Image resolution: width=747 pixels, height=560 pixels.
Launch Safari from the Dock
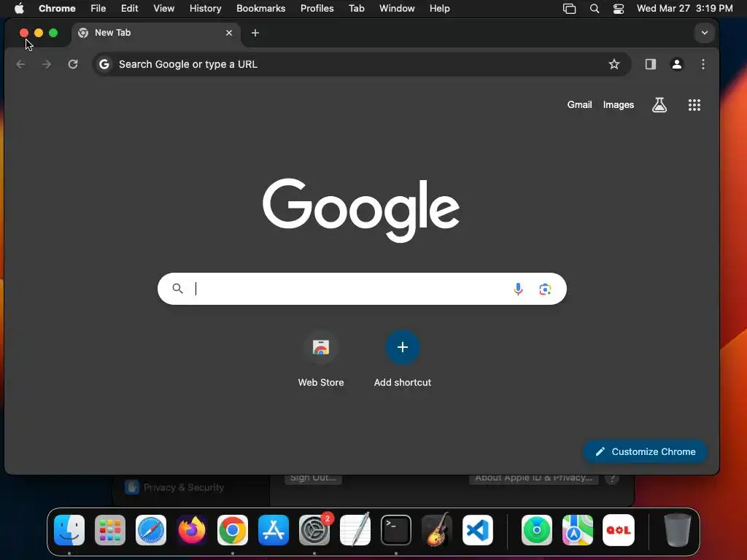(151, 530)
